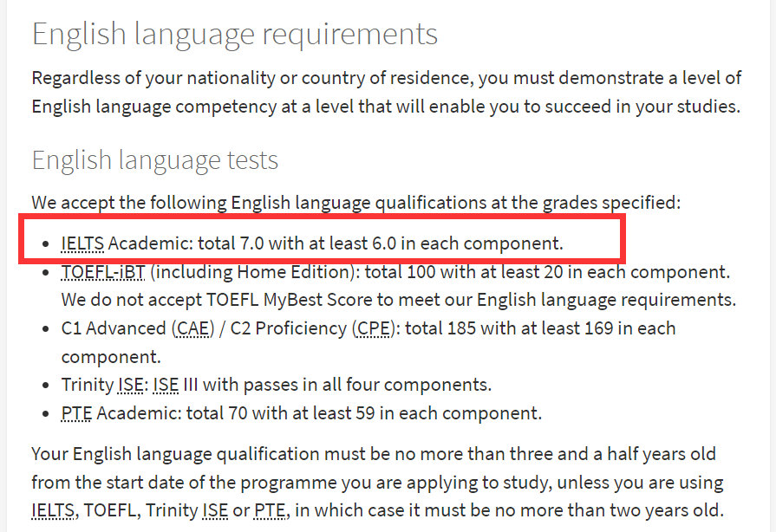Click the ISE abbreviation before III
Screen dimensions: 776x532
click(x=166, y=385)
